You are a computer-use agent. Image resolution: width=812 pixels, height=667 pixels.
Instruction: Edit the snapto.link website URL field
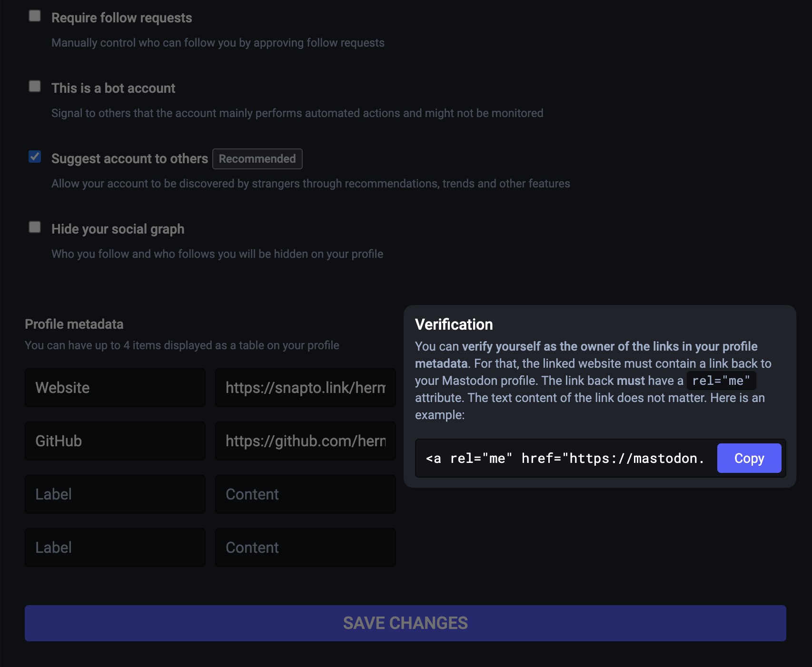(x=305, y=387)
